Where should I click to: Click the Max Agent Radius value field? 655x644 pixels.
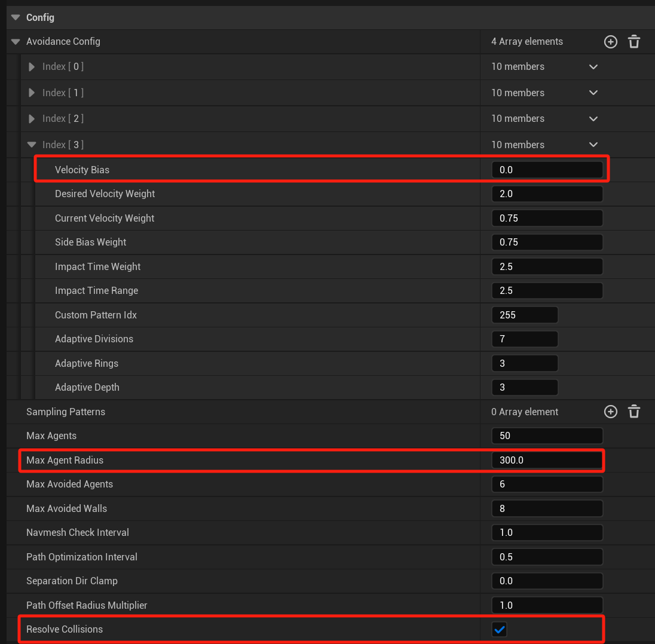click(x=547, y=460)
